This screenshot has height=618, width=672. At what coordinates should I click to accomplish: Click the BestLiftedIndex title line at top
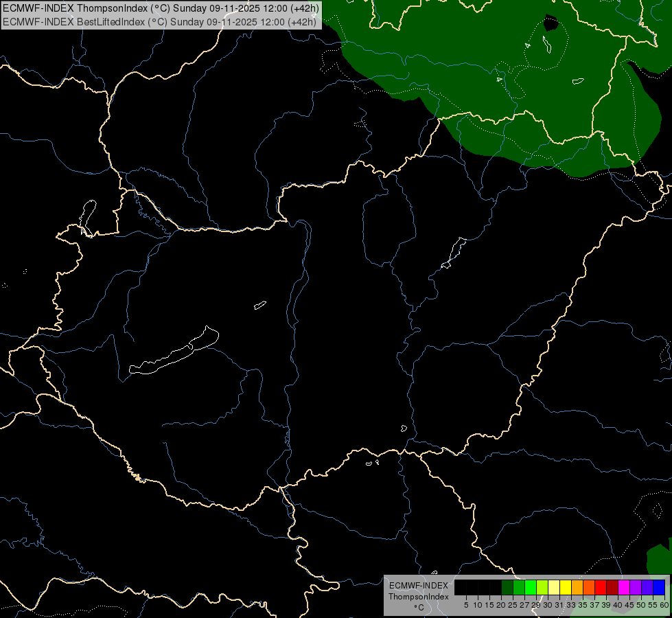(159, 22)
